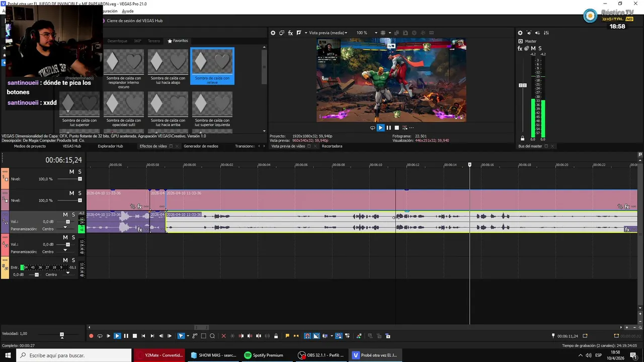Image resolution: width=644 pixels, height=362 pixels.
Task: Switch to Generador de medios tab
Action: (x=201, y=146)
